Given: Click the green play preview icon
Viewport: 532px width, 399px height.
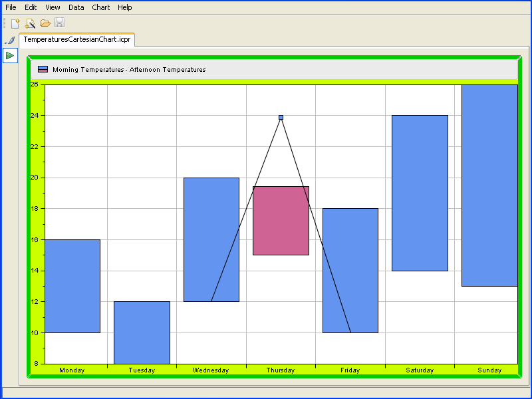Looking at the screenshot, I should pyautogui.click(x=10, y=56).
